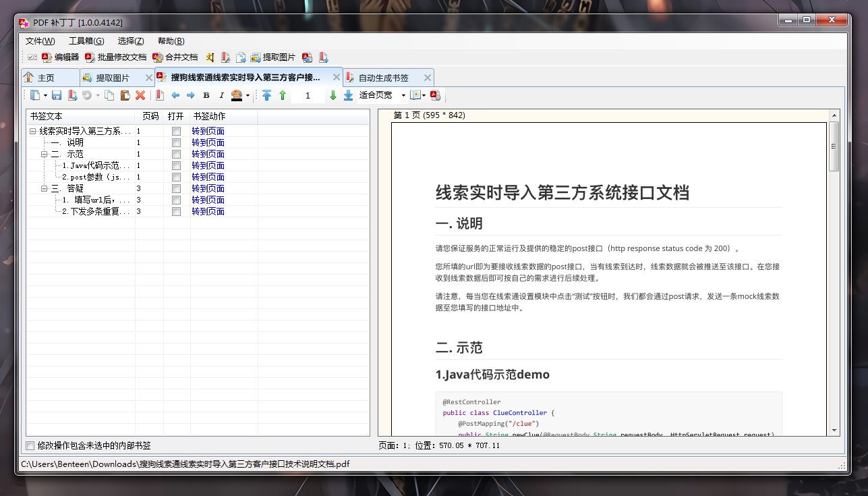Viewport: 868px width, 496px height.
Task: Collapse the 三. 答疑 bookmark node
Action: [x=45, y=188]
